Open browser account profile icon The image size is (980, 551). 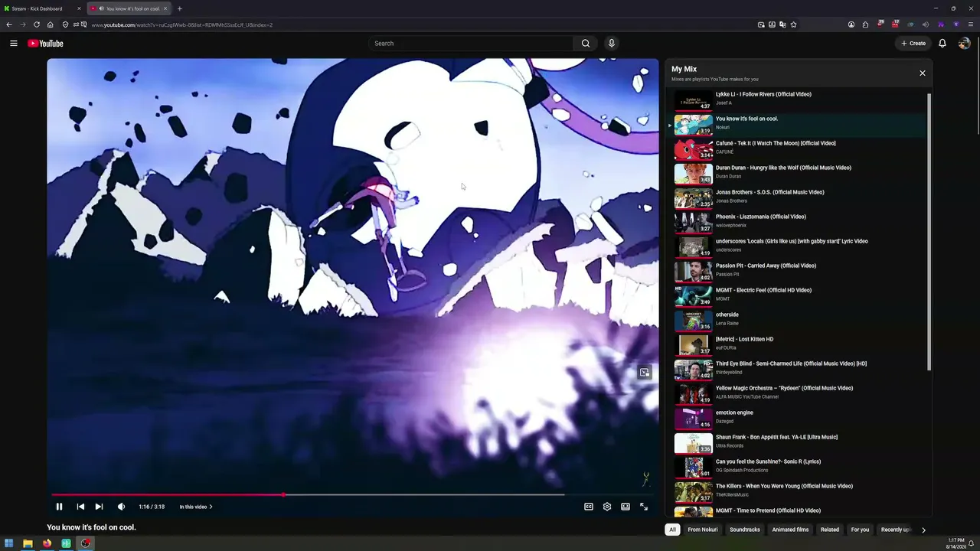click(851, 24)
